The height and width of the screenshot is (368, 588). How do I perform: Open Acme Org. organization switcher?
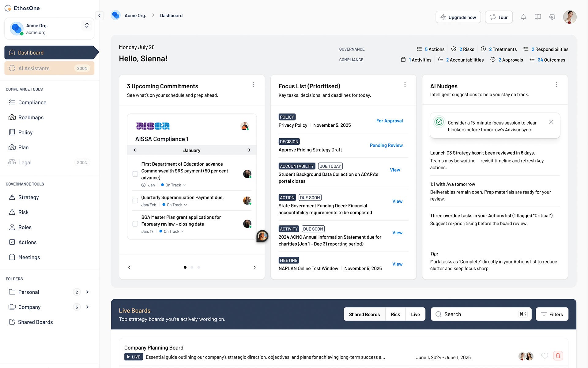coord(87,25)
